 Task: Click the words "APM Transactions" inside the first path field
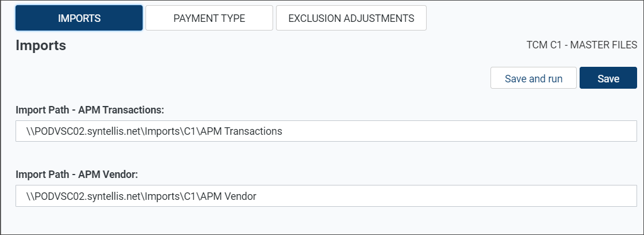[241, 131]
